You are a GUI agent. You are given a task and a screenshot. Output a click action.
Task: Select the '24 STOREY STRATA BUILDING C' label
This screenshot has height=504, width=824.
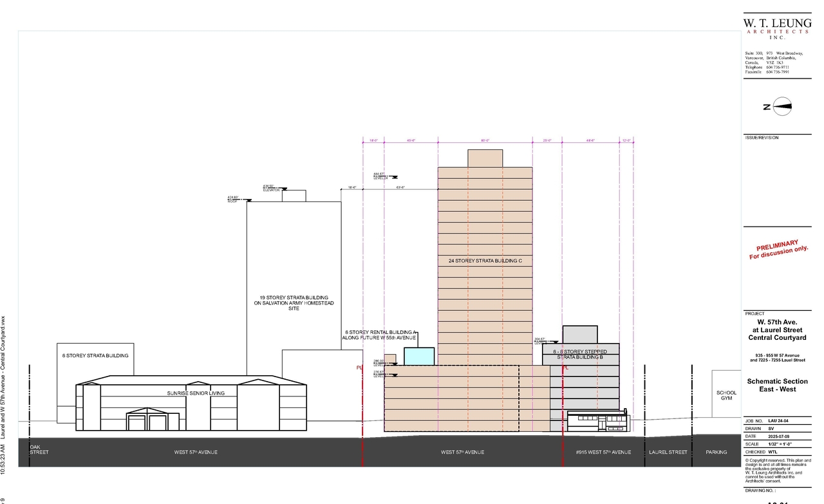485,261
